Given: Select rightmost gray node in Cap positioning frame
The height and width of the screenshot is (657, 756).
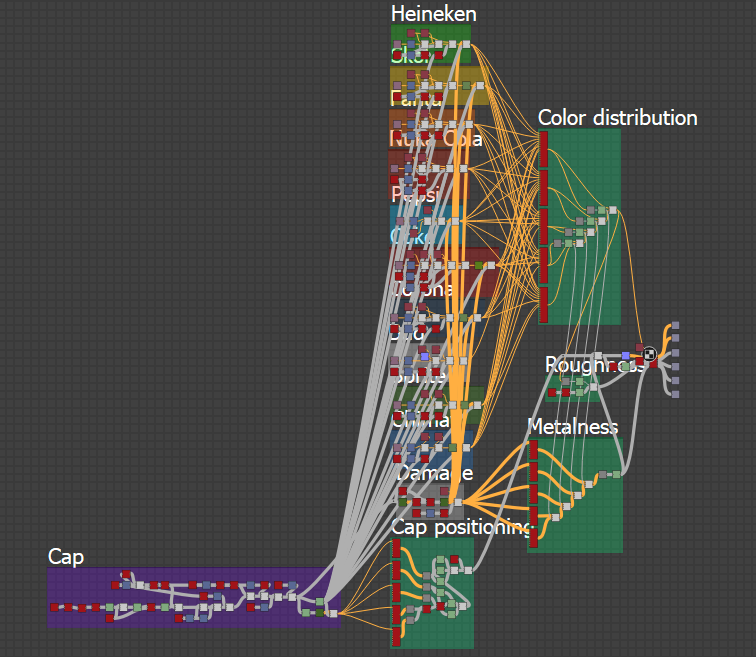Looking at the screenshot, I should 468,570.
